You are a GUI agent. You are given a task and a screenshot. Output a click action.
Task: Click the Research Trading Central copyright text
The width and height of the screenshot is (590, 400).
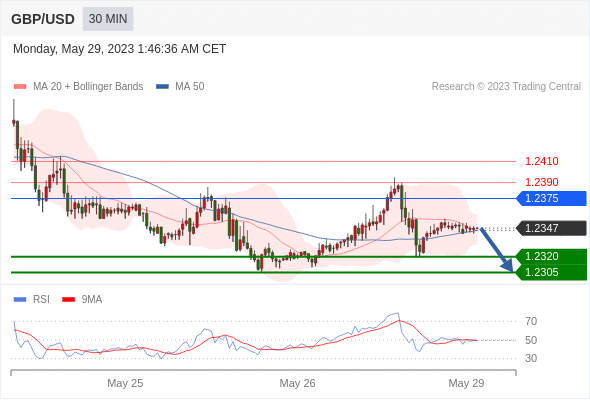click(x=506, y=87)
